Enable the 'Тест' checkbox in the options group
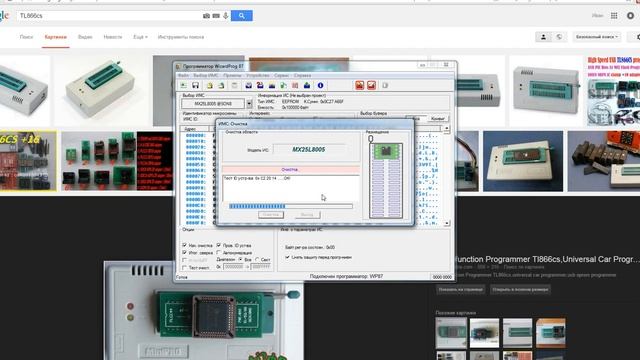Screen dimensions: 640x360 [184, 267]
